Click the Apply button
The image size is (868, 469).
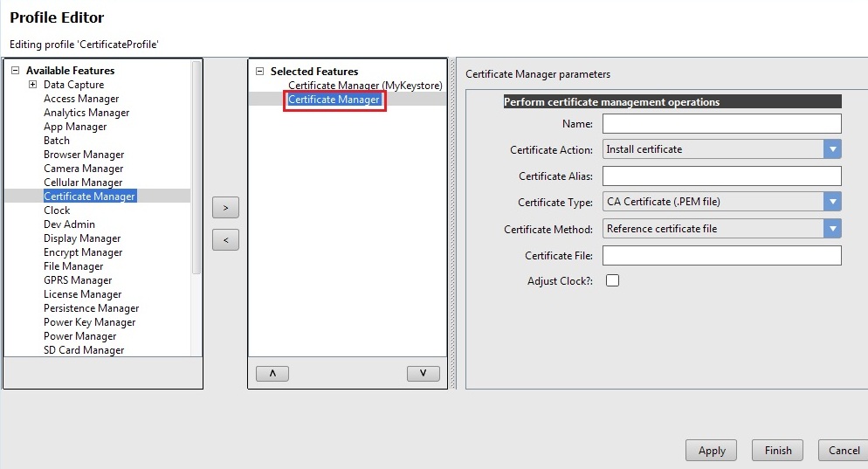click(x=712, y=451)
